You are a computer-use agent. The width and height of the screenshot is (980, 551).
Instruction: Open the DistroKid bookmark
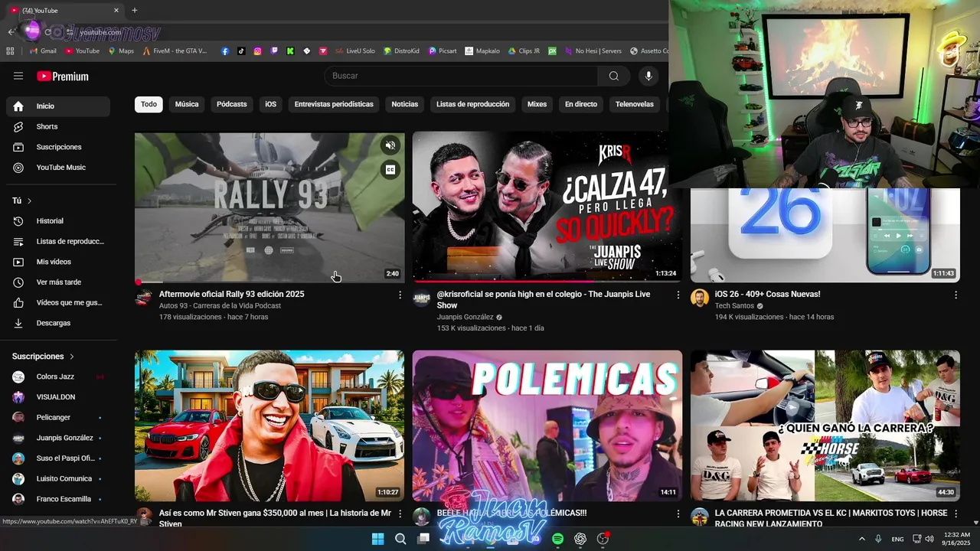coord(401,51)
